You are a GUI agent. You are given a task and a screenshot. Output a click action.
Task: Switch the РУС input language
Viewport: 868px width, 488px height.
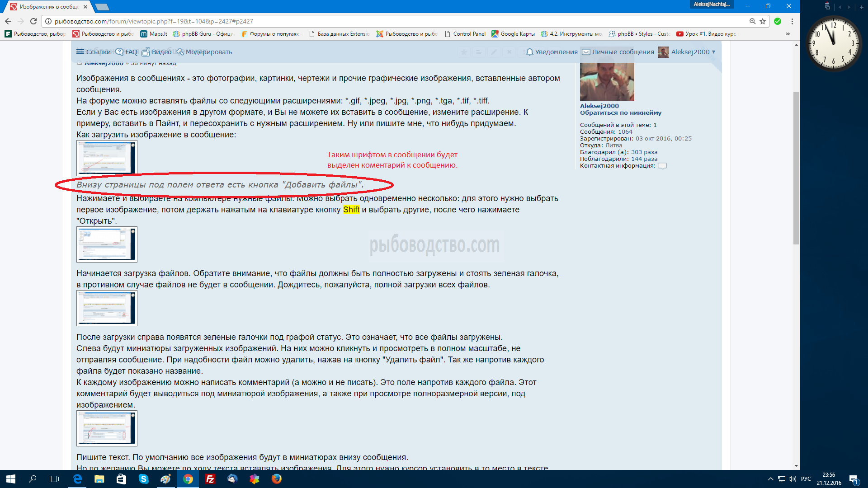click(806, 479)
